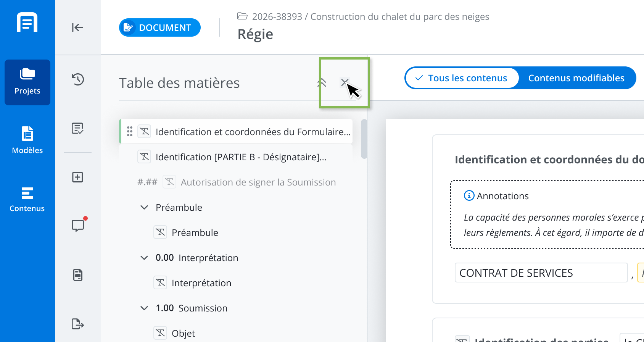This screenshot has height=342, width=644.
Task: Collapse all table of contents sections
Action: (x=322, y=82)
